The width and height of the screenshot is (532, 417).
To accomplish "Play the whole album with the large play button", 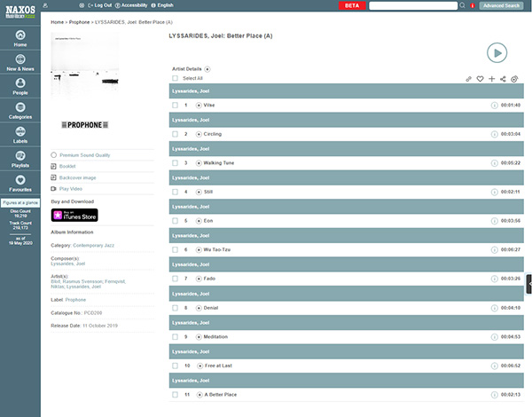I will point(497,52).
